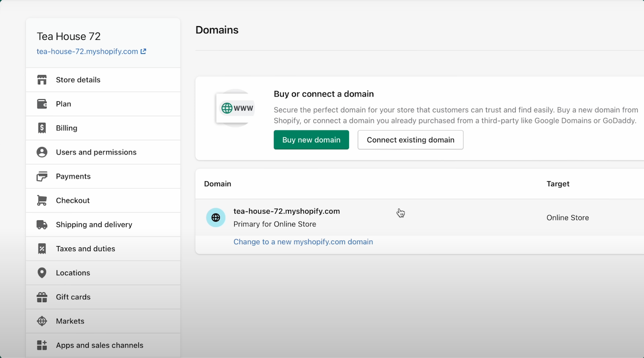Select Users and permissions
This screenshot has height=358, width=644.
pos(103,152)
